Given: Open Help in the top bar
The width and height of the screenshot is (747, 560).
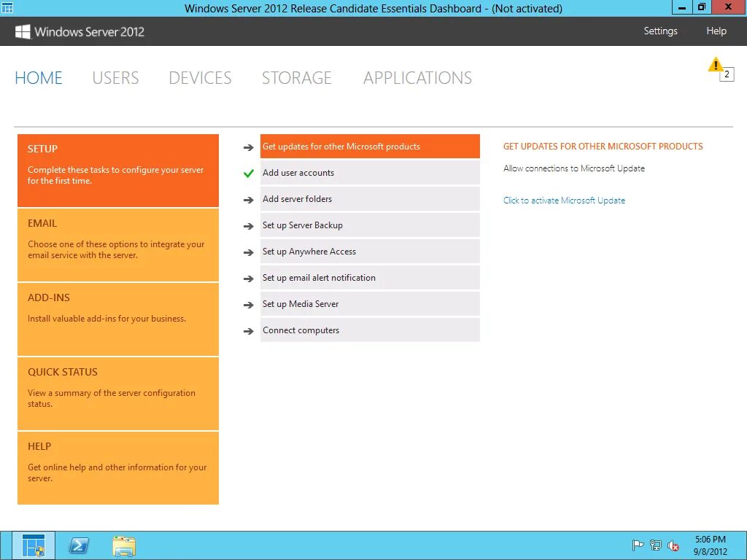Looking at the screenshot, I should coord(716,31).
